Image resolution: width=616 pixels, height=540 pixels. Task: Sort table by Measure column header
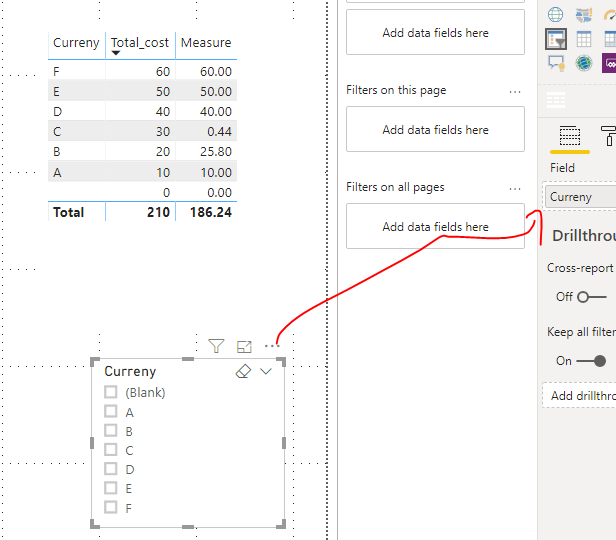click(x=206, y=42)
